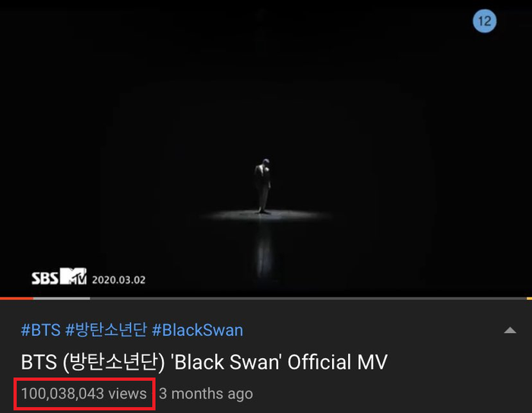Click the MTV logo mark in the watermark

[x=73, y=276]
